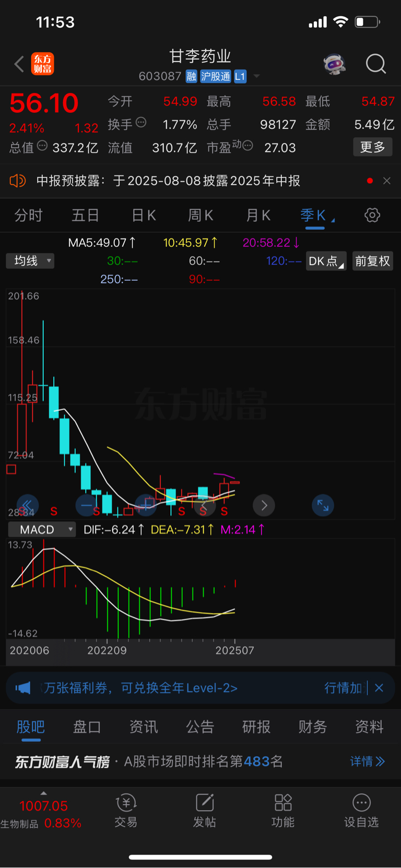Zoom in chart with plus button
Viewport: 401px width, 868px height.
click(x=146, y=505)
